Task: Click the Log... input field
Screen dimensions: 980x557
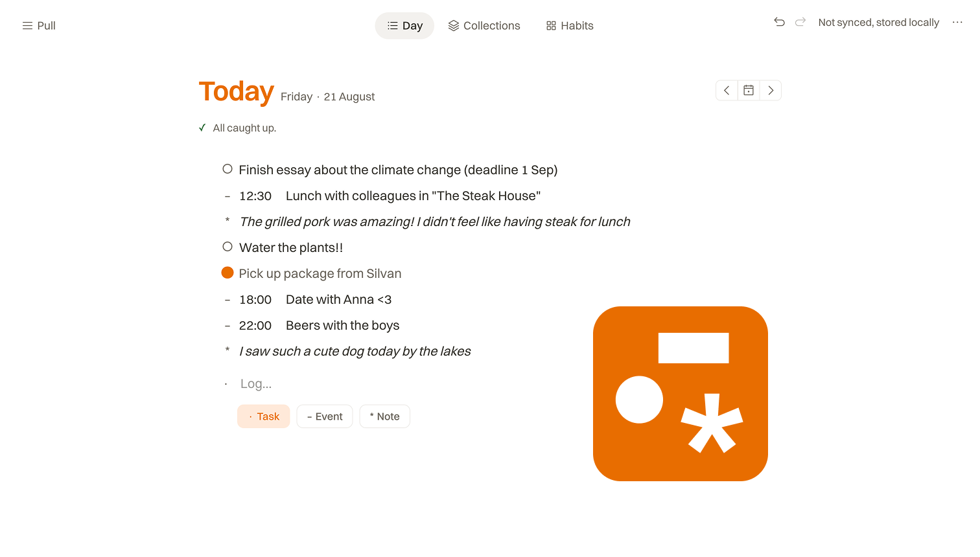Action: (x=389, y=384)
